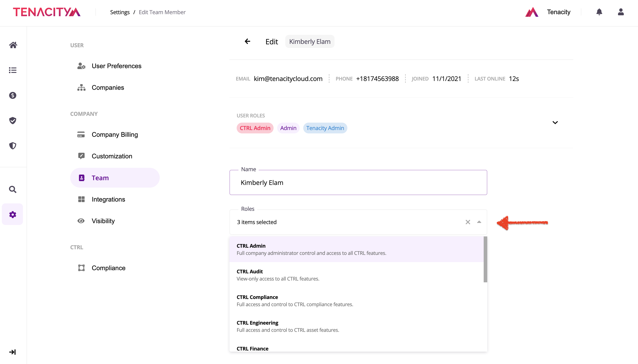This screenshot has height=364, width=638.
Task: Click the roles list scrollbar
Action: 485,259
